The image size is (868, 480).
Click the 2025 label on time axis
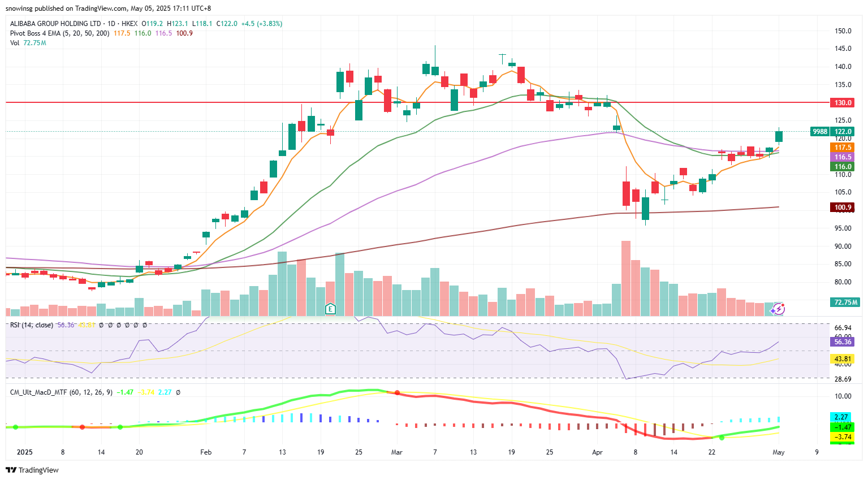tap(25, 452)
